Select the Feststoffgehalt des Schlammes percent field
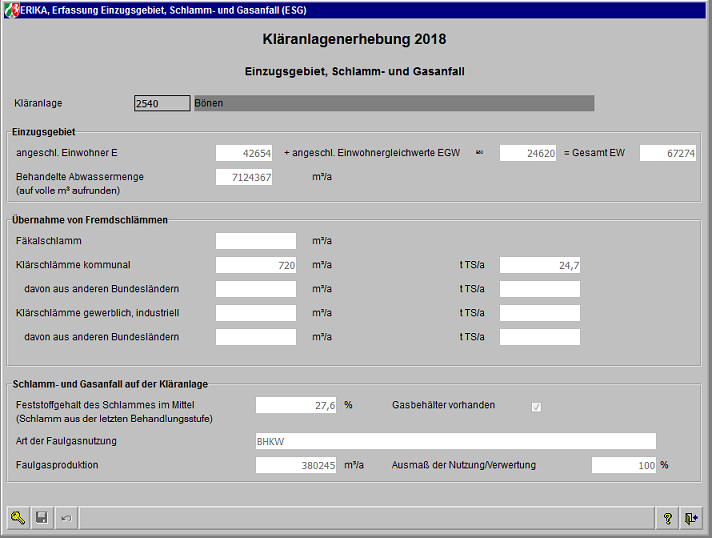The height and width of the screenshot is (538, 712). [296, 405]
